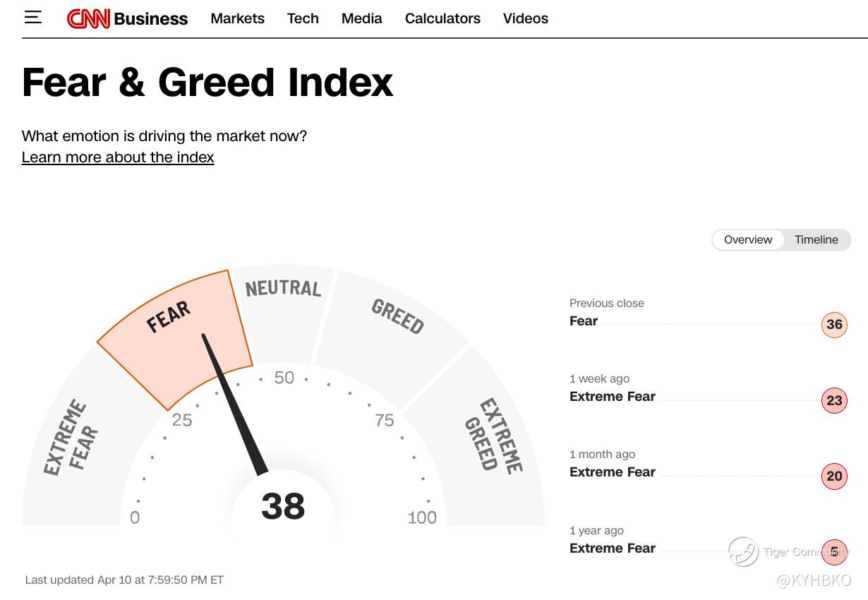
Task: Open the Calculators section
Action: tap(442, 18)
